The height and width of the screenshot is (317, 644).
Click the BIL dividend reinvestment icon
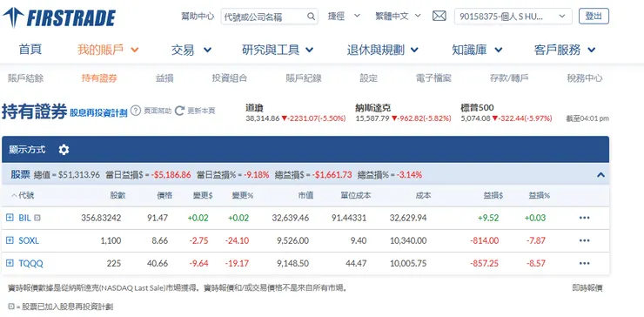(x=37, y=218)
